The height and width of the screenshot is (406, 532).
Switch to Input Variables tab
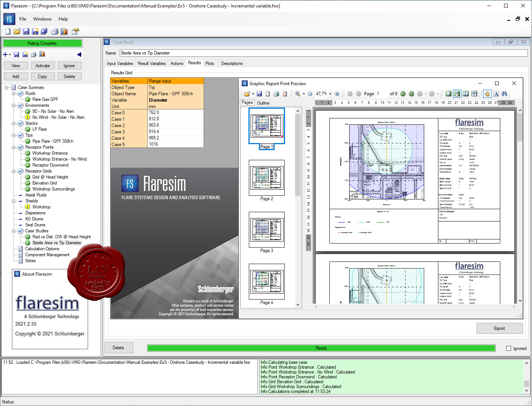[120, 63]
